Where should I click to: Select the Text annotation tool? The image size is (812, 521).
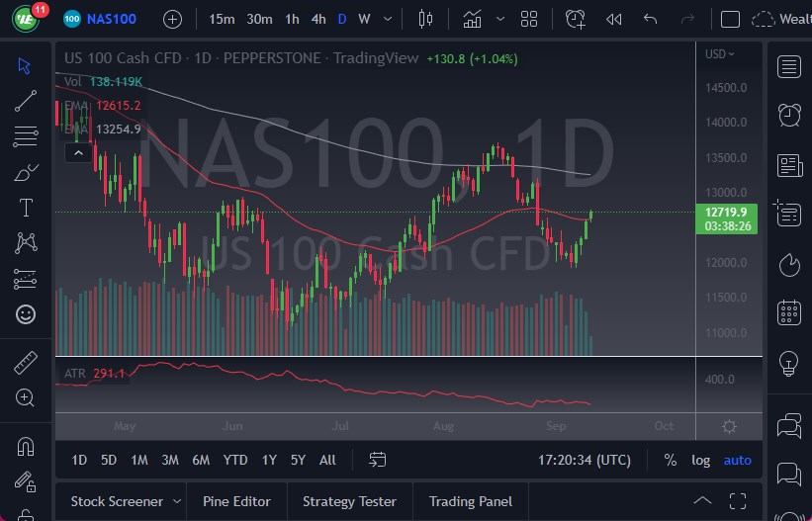(x=26, y=208)
